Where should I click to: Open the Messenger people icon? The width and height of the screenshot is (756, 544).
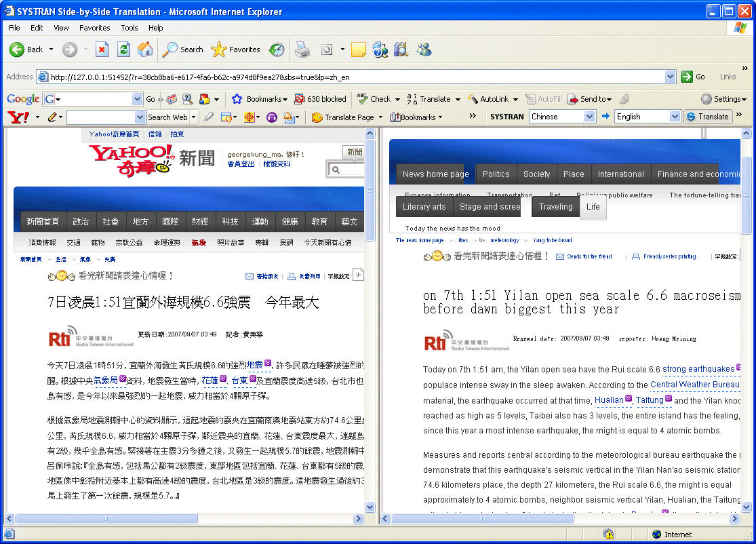click(424, 50)
